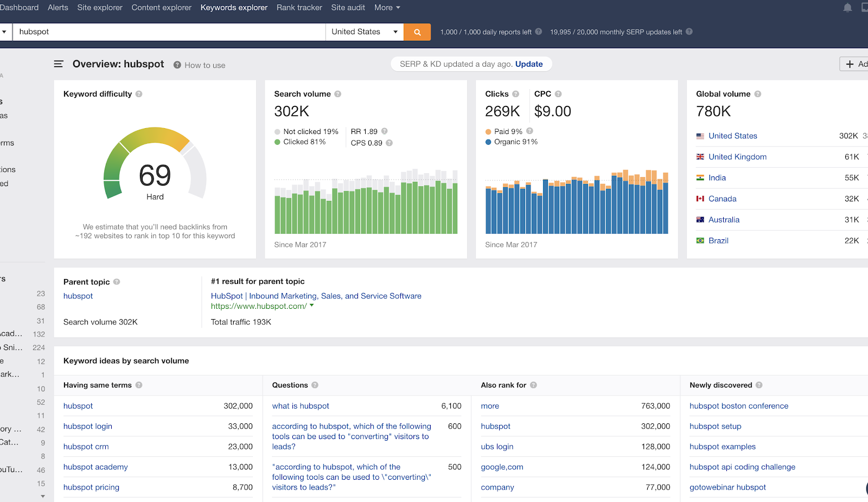Open the notifications bell
Viewport: 868px width, 502px height.
click(847, 8)
